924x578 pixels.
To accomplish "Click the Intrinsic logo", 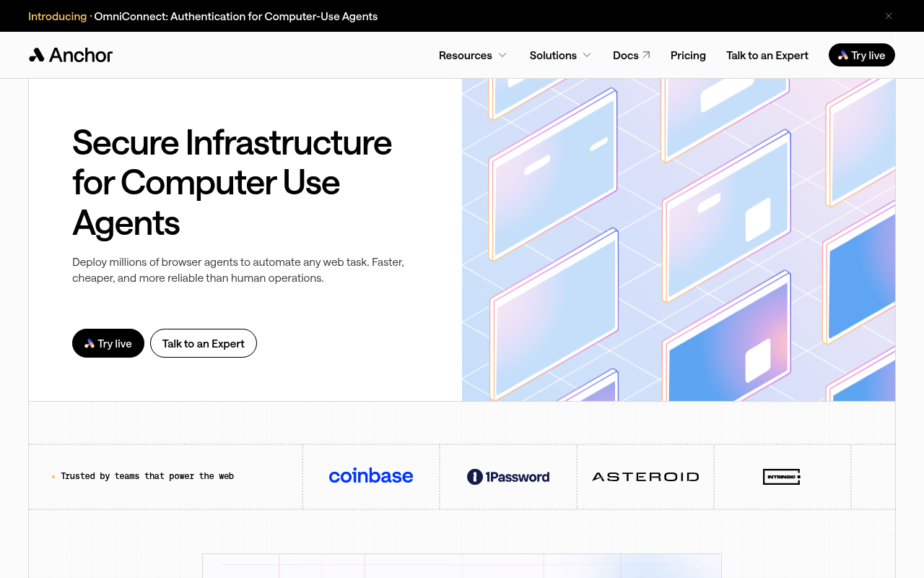I will point(782,477).
